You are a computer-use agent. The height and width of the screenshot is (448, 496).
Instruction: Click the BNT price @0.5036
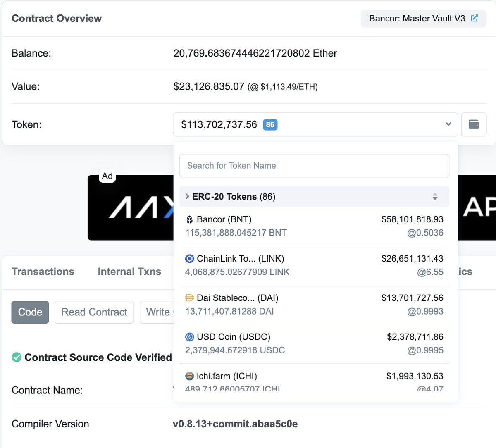(x=425, y=233)
